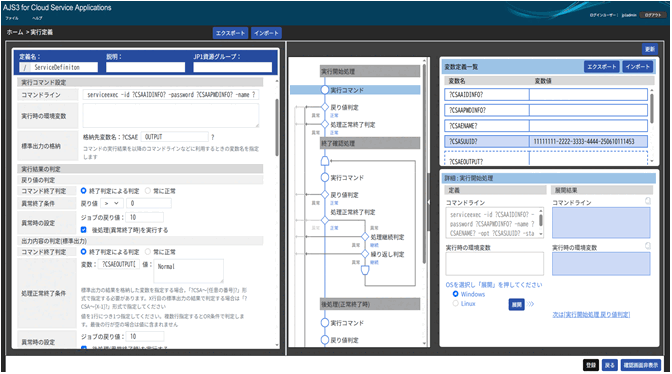Click the >> arrow next to 展開

pos(531,304)
